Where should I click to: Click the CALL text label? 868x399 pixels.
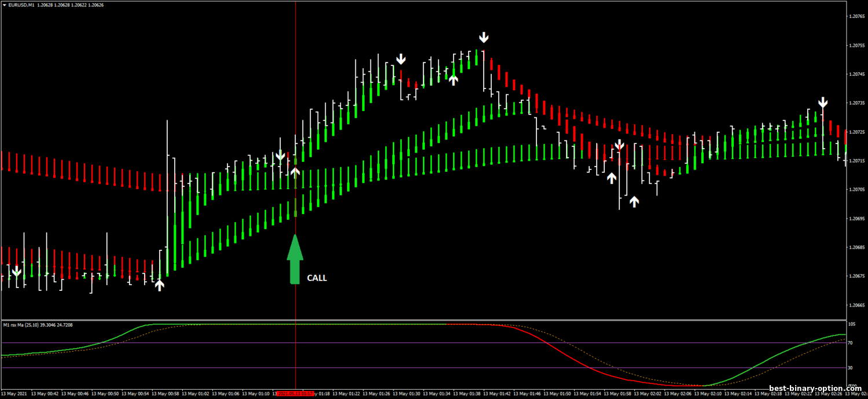(x=317, y=278)
